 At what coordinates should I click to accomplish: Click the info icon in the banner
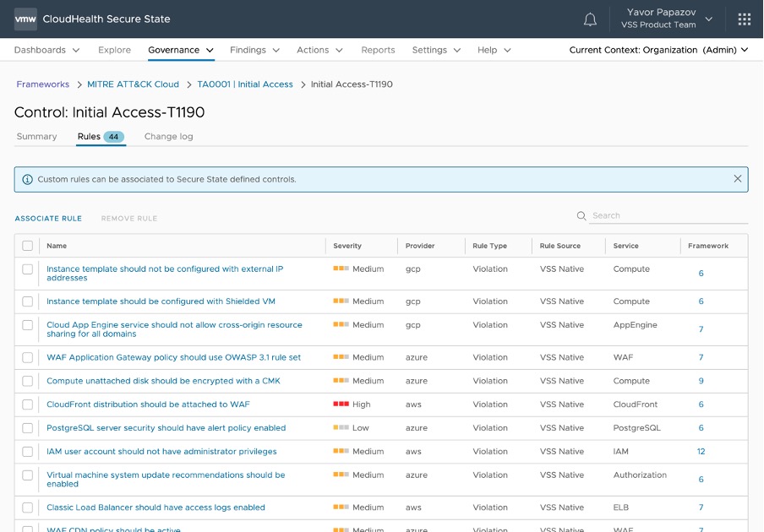click(x=28, y=180)
